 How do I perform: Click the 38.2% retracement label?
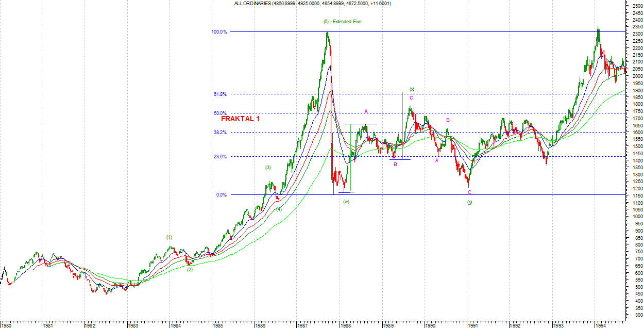tap(221, 132)
